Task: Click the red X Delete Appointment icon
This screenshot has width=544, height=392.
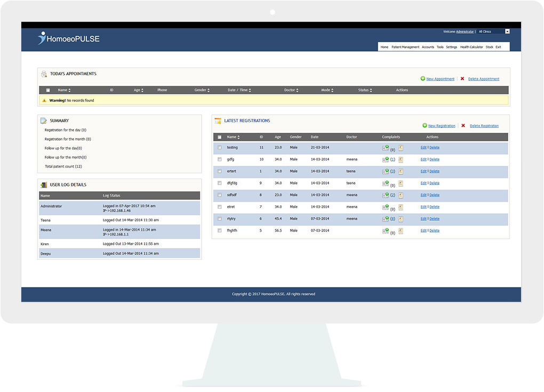Action: [x=462, y=78]
